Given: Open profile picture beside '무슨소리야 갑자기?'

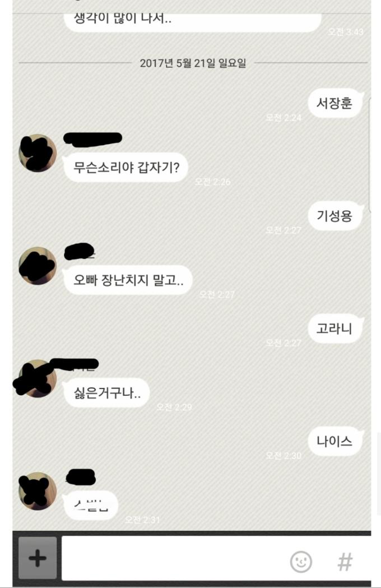Looking at the screenshot, I should pyautogui.click(x=38, y=153).
